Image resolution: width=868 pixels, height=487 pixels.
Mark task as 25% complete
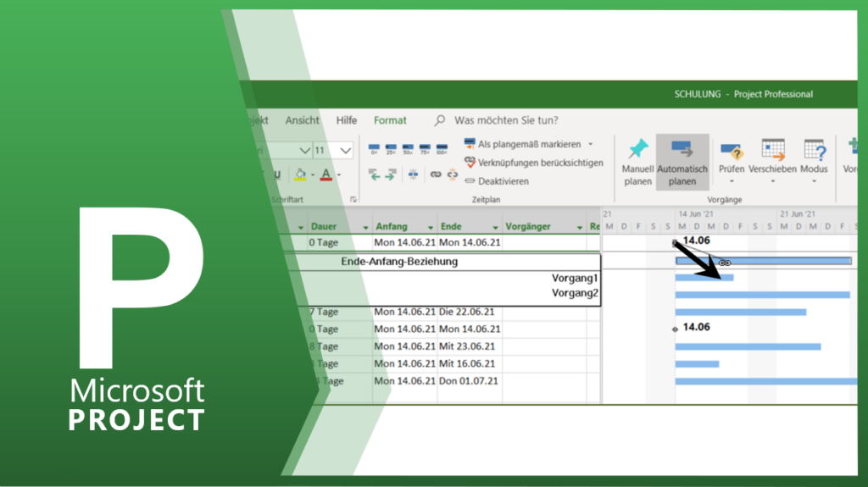tap(391, 149)
